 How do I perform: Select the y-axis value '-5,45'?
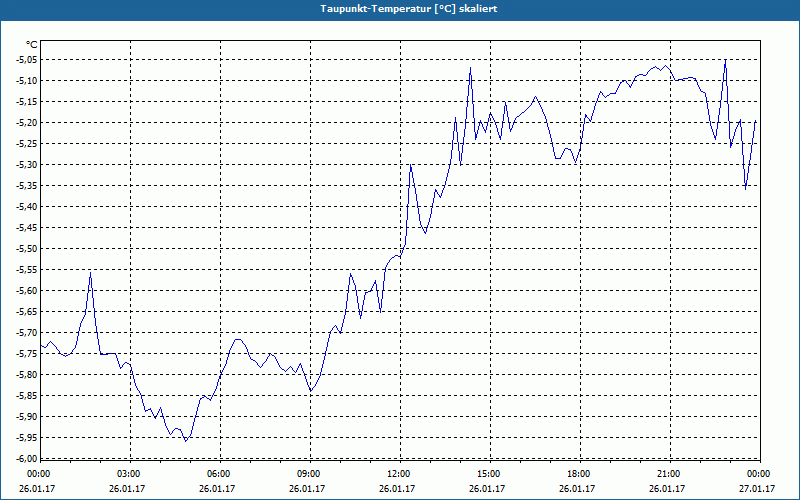point(27,228)
